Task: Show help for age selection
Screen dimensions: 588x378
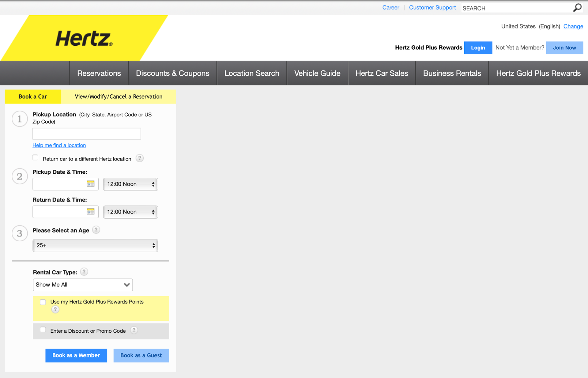Action: 96,230
